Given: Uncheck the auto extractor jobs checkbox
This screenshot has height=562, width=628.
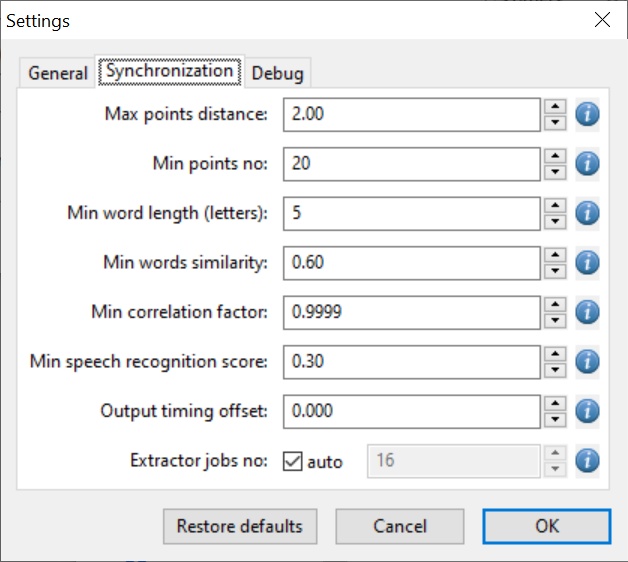Looking at the screenshot, I should [292, 461].
